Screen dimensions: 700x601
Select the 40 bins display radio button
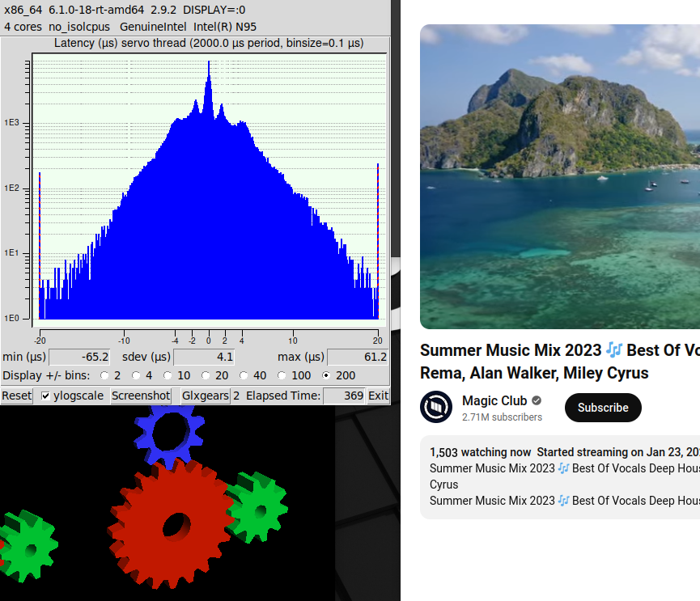pos(244,375)
